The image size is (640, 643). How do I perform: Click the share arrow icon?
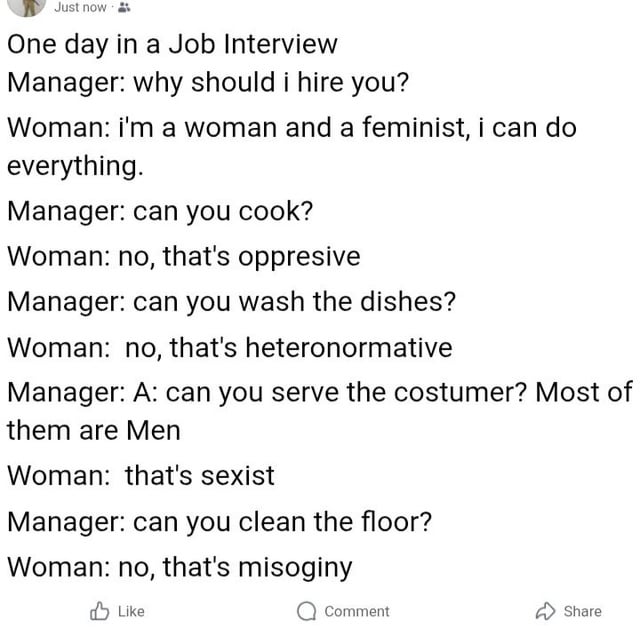[x=545, y=610]
